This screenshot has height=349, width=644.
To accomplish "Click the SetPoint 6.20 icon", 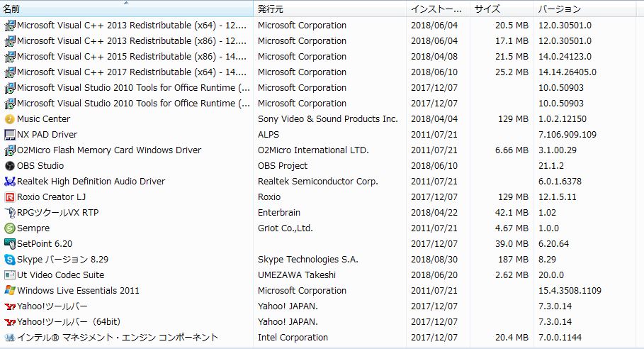I will 10,244.
